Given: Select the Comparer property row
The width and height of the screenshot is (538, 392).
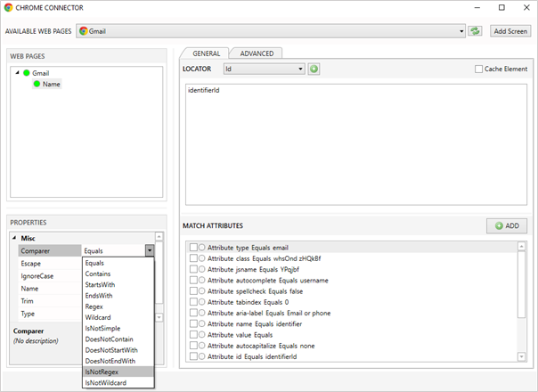Looking at the screenshot, I should [x=50, y=251].
